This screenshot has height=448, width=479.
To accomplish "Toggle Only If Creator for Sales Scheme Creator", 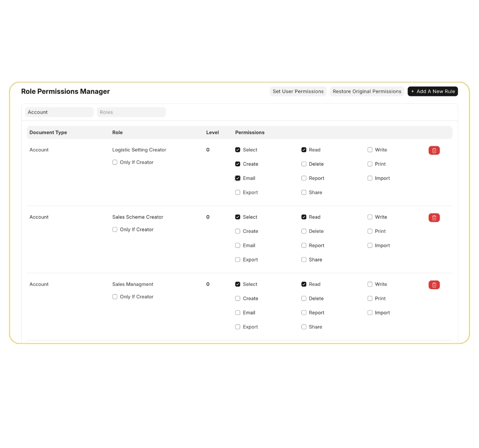I will pos(115,230).
